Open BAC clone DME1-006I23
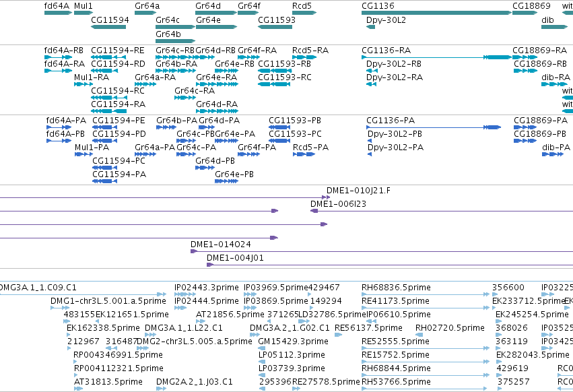The height and width of the screenshot is (392, 573). coord(339,204)
